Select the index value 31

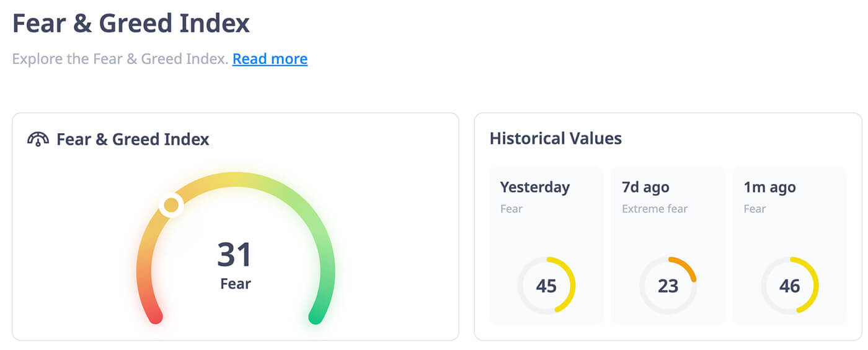[x=235, y=255]
